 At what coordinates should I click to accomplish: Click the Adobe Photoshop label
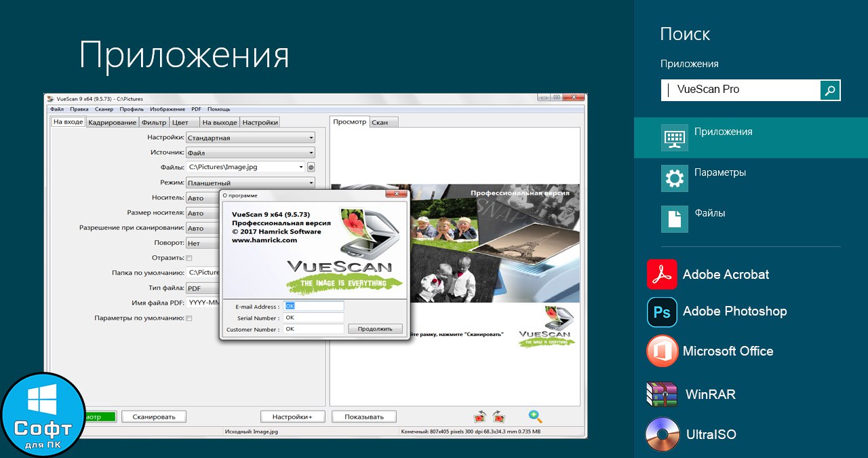click(x=734, y=311)
